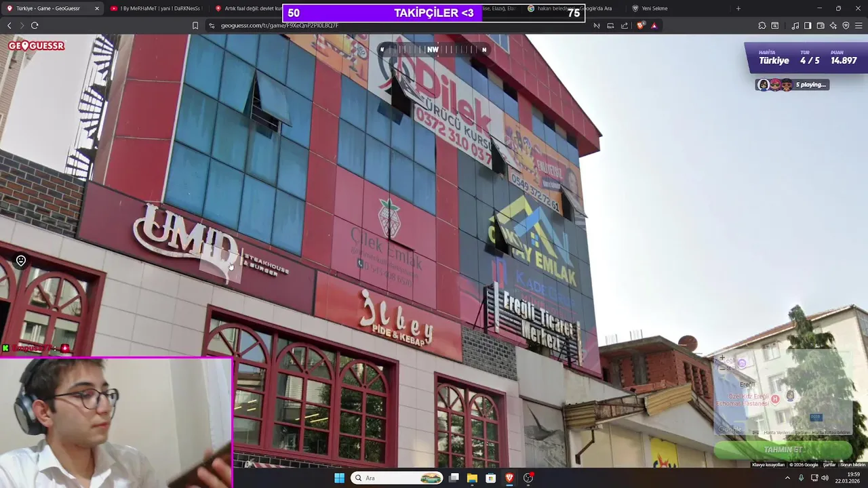Click the Echomar Hastanesi hospital marker

776,399
